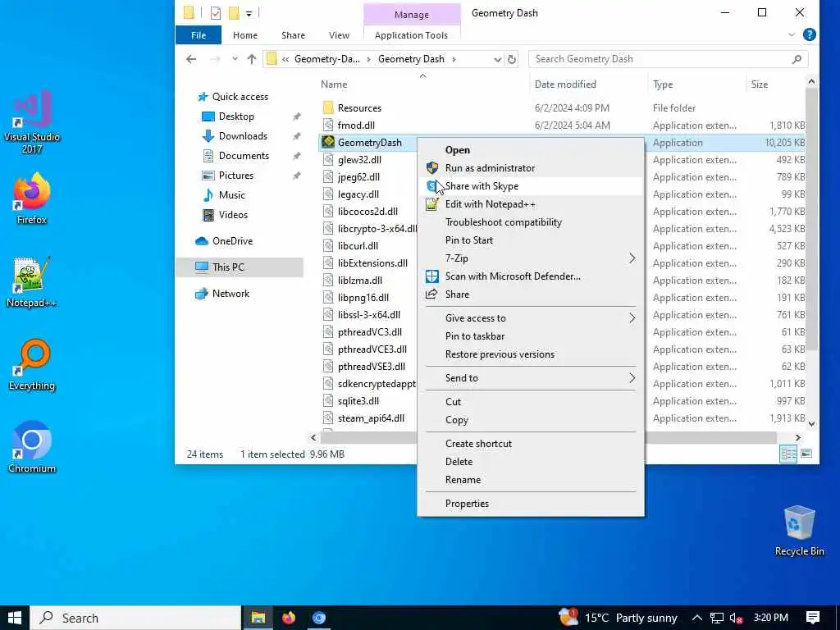Select Edit with Notepad++
Screen dimensions: 840x630
531,204
